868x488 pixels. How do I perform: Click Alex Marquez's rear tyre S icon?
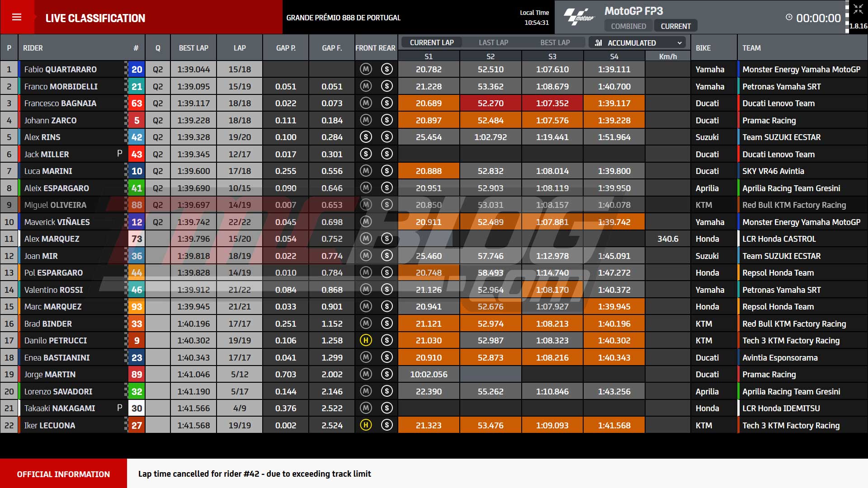click(387, 239)
